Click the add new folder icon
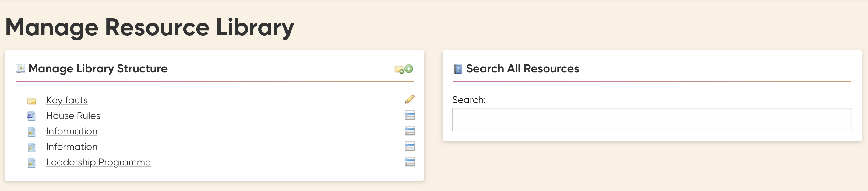Screen dimensions: 868x191 [x=399, y=69]
